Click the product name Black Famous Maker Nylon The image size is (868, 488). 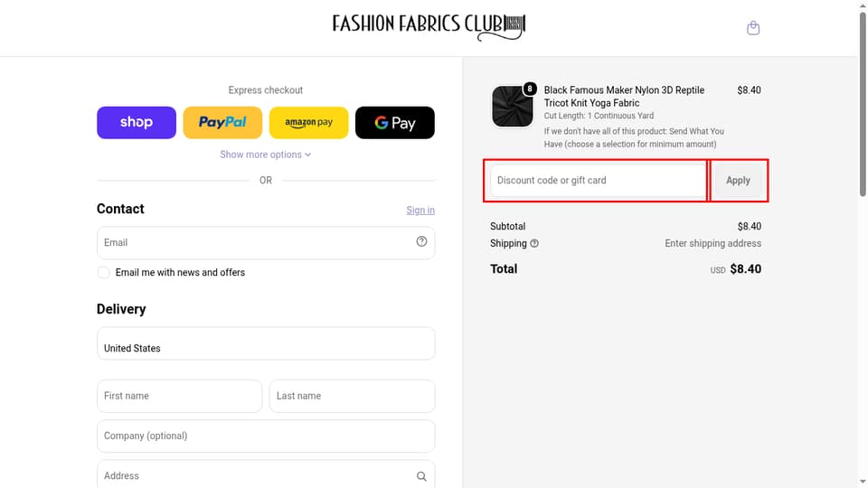tap(624, 97)
